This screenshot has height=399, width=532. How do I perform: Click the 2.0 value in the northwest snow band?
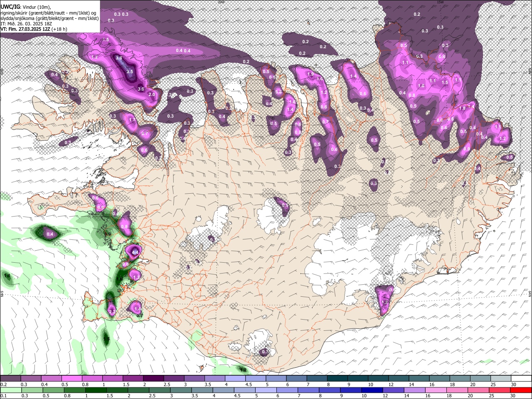pyautogui.click(x=152, y=94)
